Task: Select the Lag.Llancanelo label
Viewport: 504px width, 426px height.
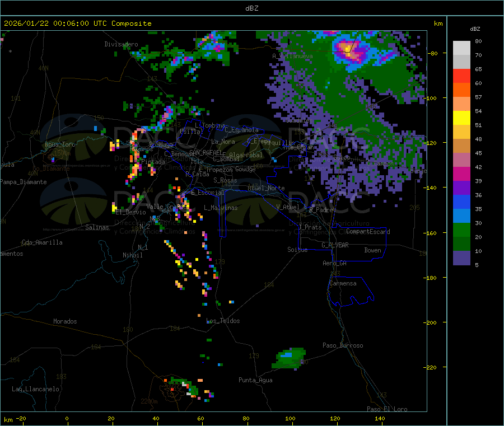Action: click(x=36, y=389)
